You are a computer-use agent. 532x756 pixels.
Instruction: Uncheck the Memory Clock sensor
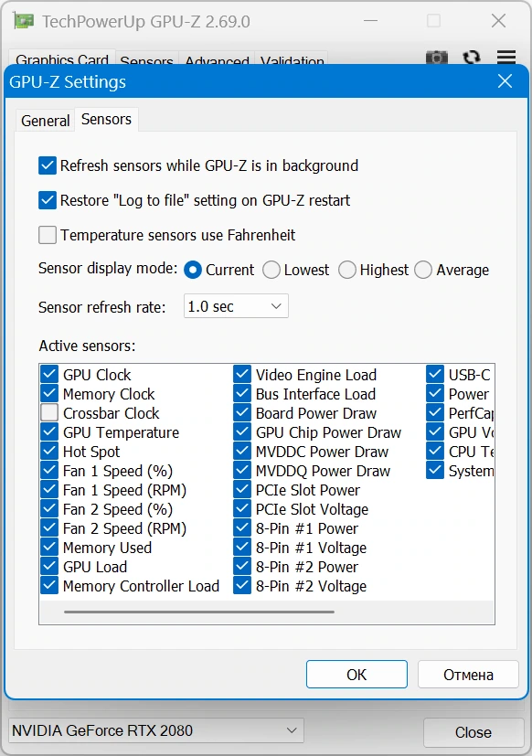coord(49,393)
